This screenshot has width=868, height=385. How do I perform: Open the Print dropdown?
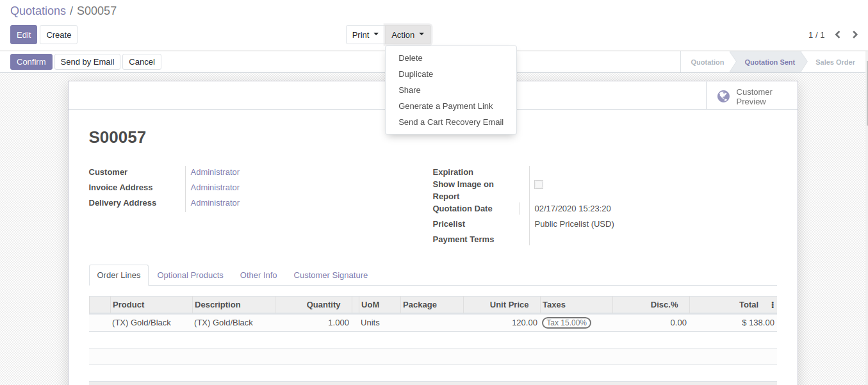pyautogui.click(x=364, y=35)
